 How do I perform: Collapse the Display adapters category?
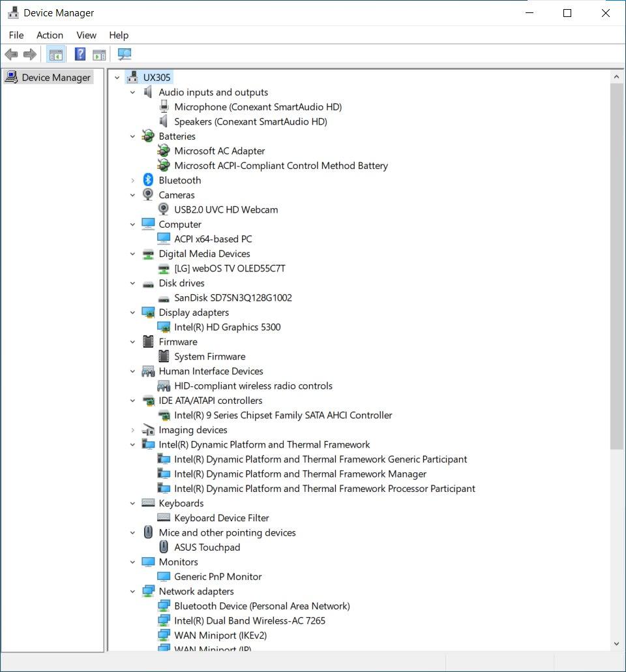(x=132, y=313)
